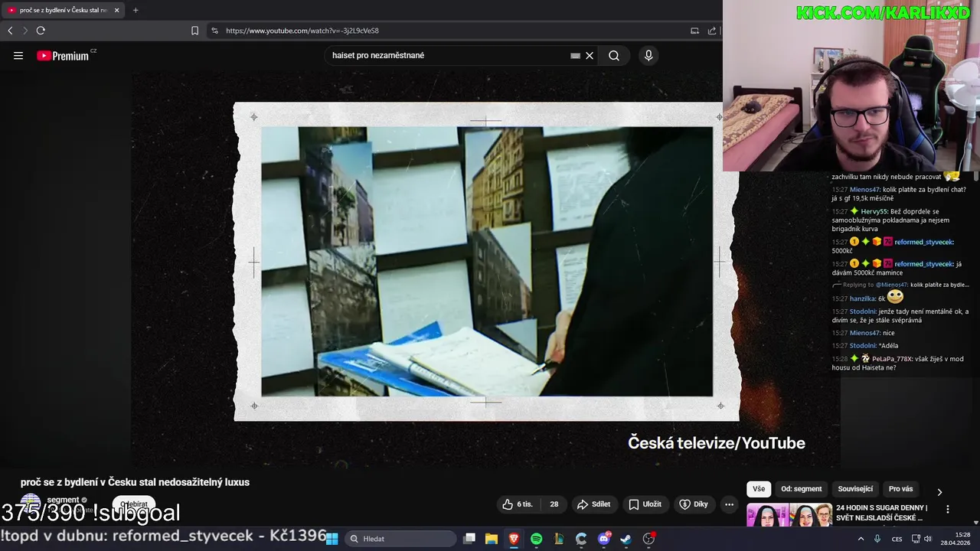Click the taskbar 'Hledat' search box
Image resolution: width=980 pixels, height=551 pixels.
click(400, 539)
